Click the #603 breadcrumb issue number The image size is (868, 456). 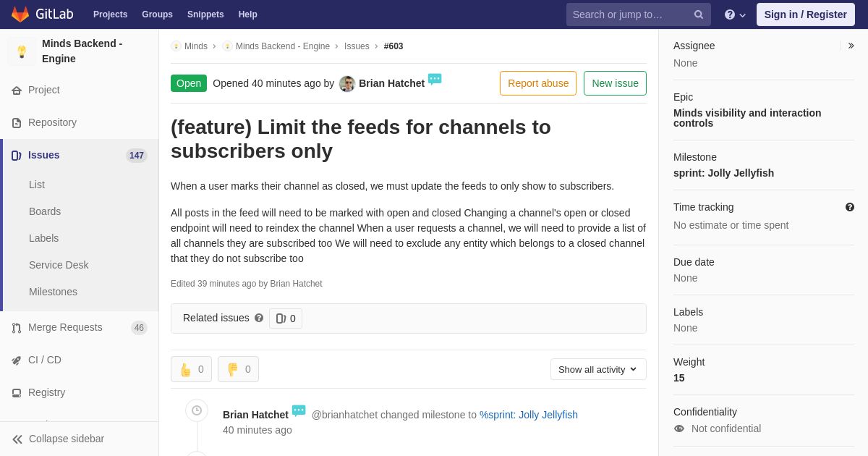click(393, 46)
